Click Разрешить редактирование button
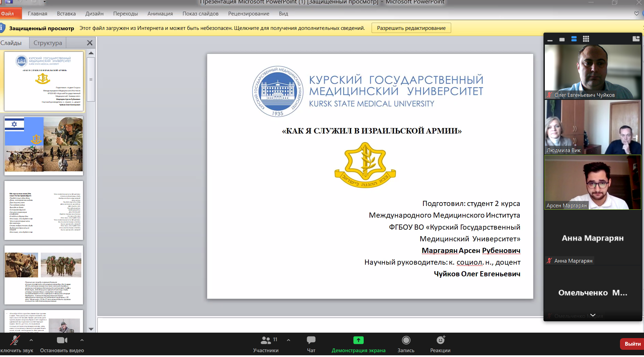Screen dimensions: 644x357 point(411,28)
